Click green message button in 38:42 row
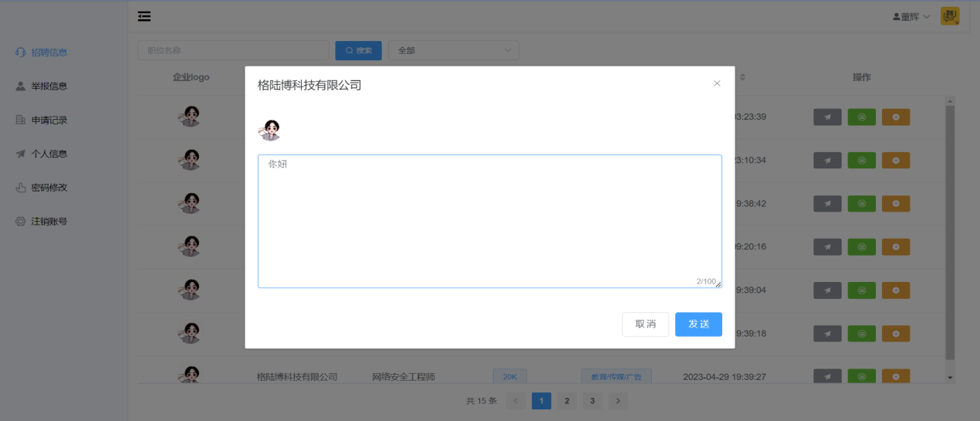The image size is (980, 421). [x=861, y=203]
